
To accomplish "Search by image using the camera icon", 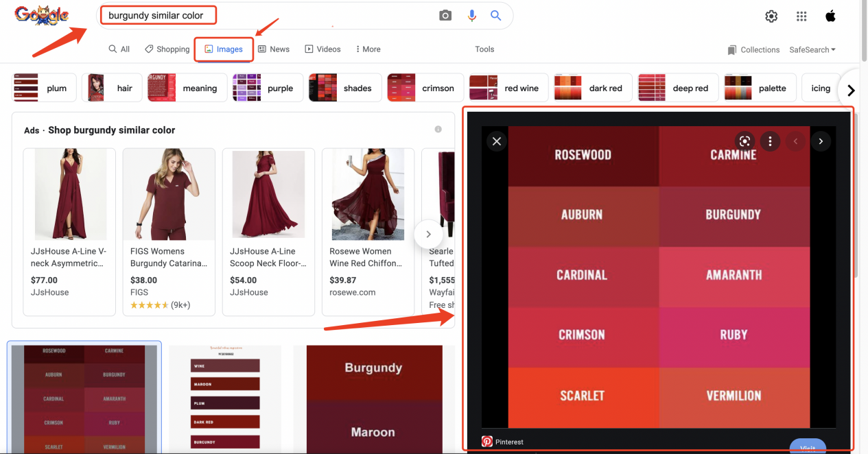I will coord(445,14).
